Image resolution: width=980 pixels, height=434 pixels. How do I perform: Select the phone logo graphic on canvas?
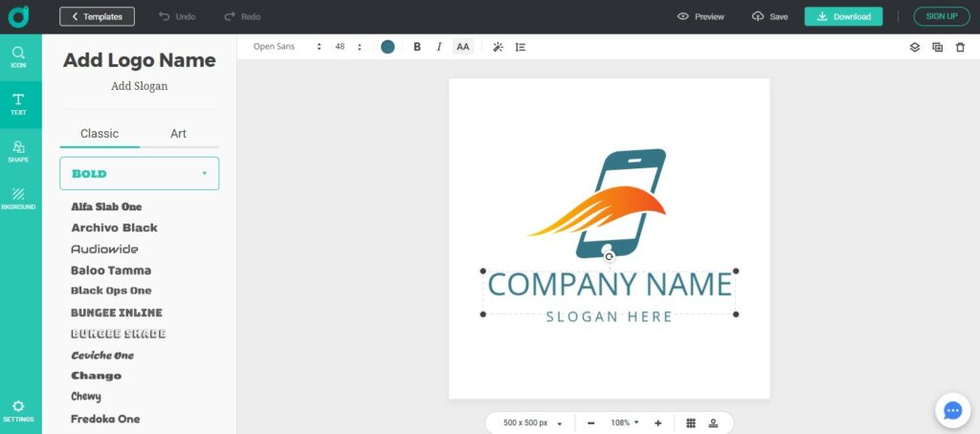coord(598,203)
